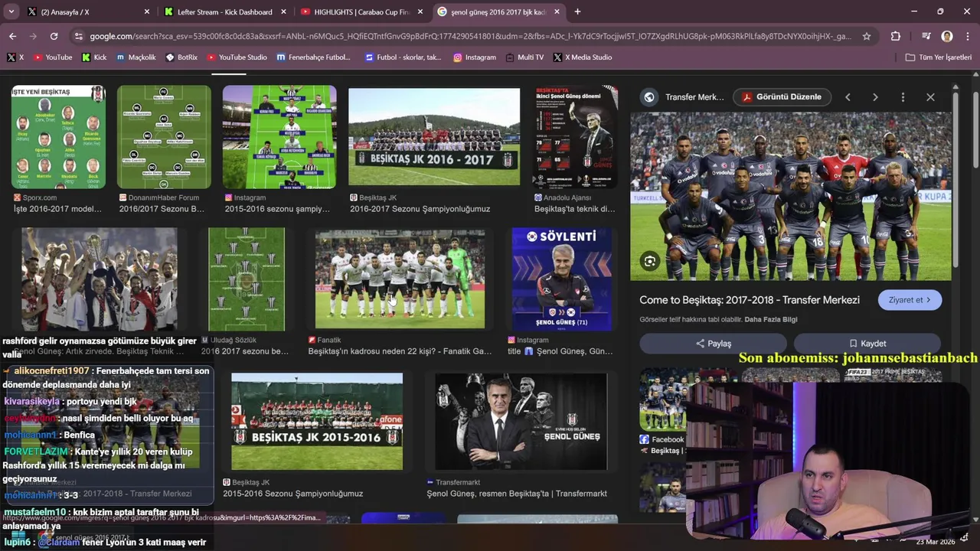The image size is (980, 551).
Task: Open the SÖYLENTİ Şenol Güneş thumbnail
Action: tap(562, 279)
